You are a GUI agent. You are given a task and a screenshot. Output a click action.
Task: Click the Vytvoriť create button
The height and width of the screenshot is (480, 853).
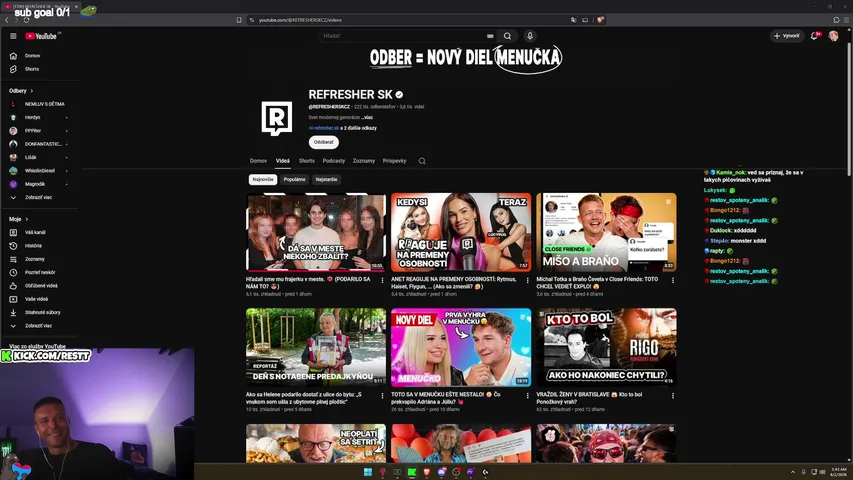(787, 36)
